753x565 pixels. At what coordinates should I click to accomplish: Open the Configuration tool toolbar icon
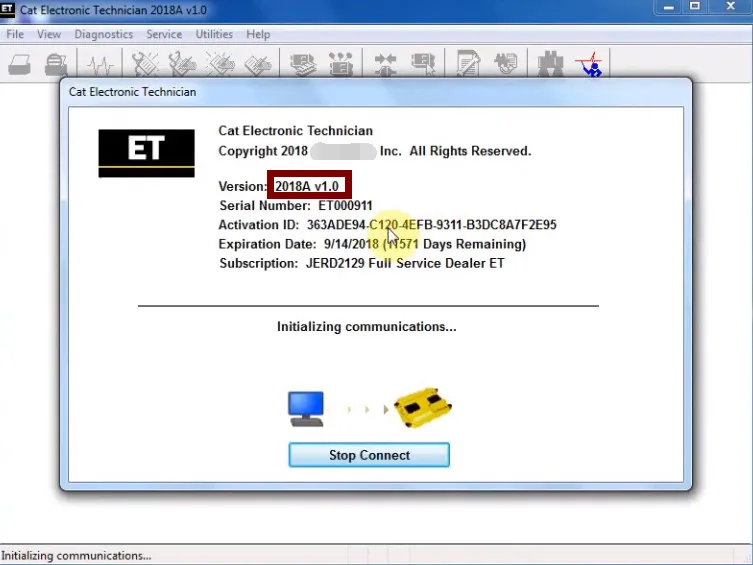pyautogui.click(x=340, y=64)
